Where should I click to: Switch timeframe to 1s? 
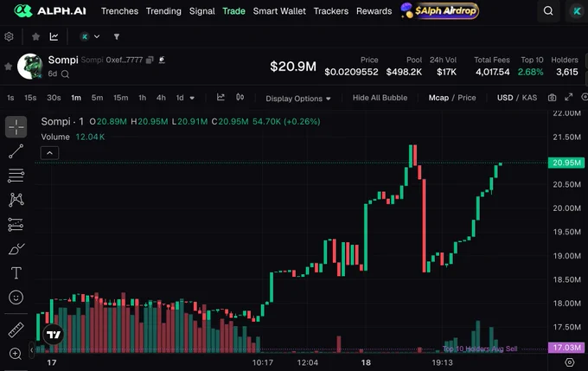(10, 98)
